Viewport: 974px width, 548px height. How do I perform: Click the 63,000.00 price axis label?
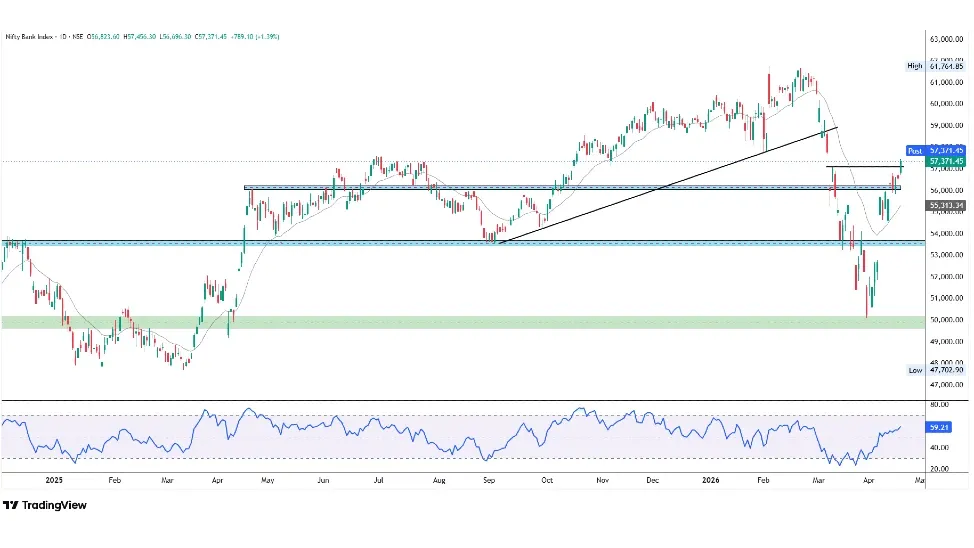pos(946,39)
